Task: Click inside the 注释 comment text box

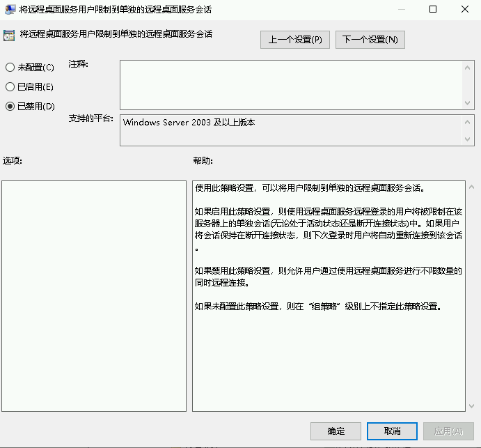Action: pos(291,85)
